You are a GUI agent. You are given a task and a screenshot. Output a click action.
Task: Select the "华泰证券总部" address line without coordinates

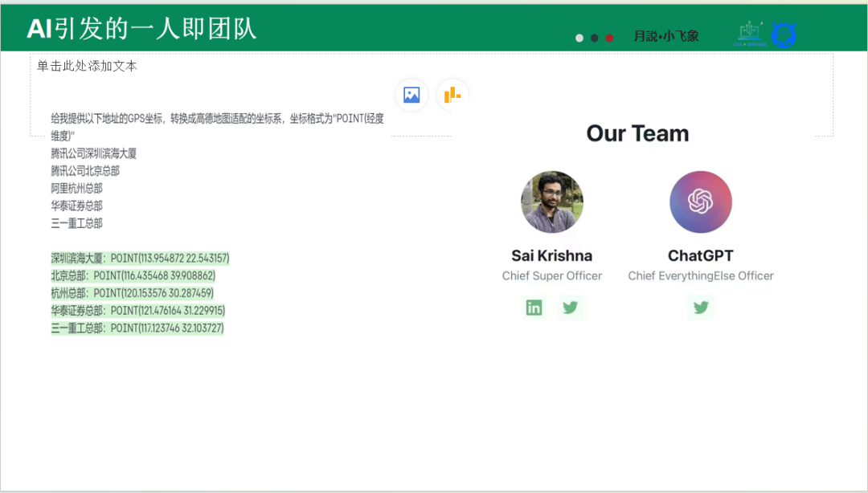pos(76,206)
